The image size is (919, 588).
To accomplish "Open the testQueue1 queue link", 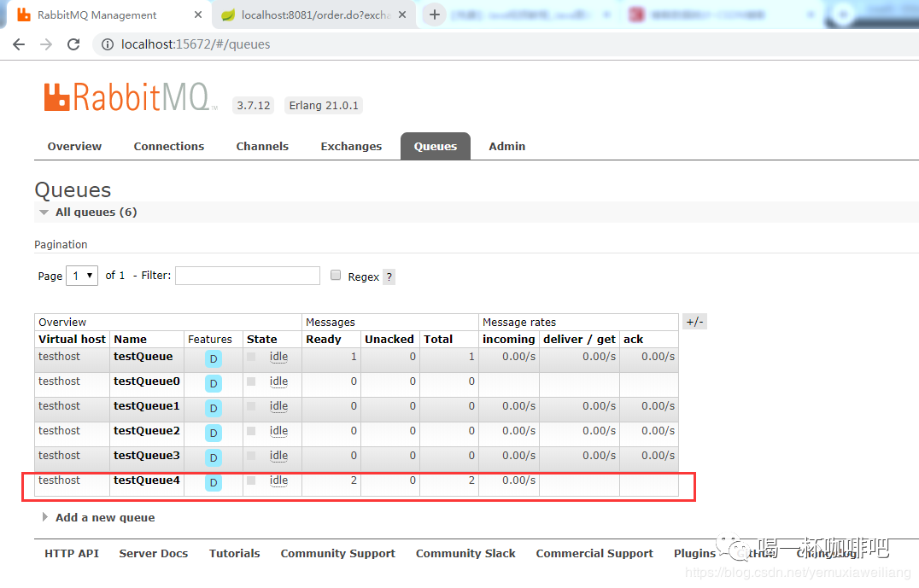I will coord(147,405).
